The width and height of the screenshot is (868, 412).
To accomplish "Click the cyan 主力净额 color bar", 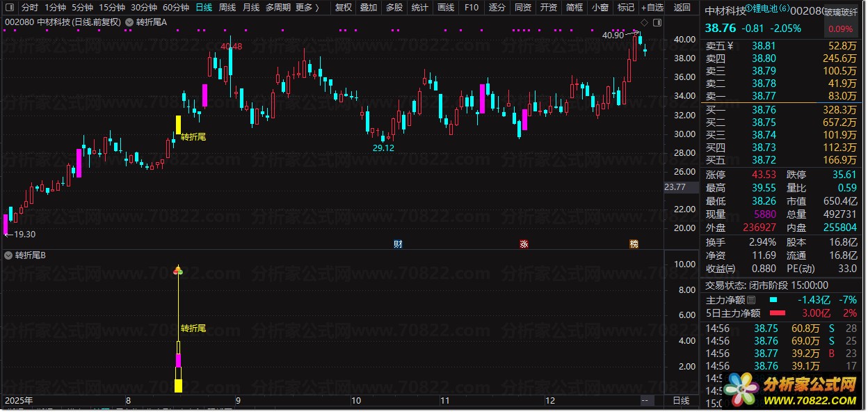I will click(773, 300).
